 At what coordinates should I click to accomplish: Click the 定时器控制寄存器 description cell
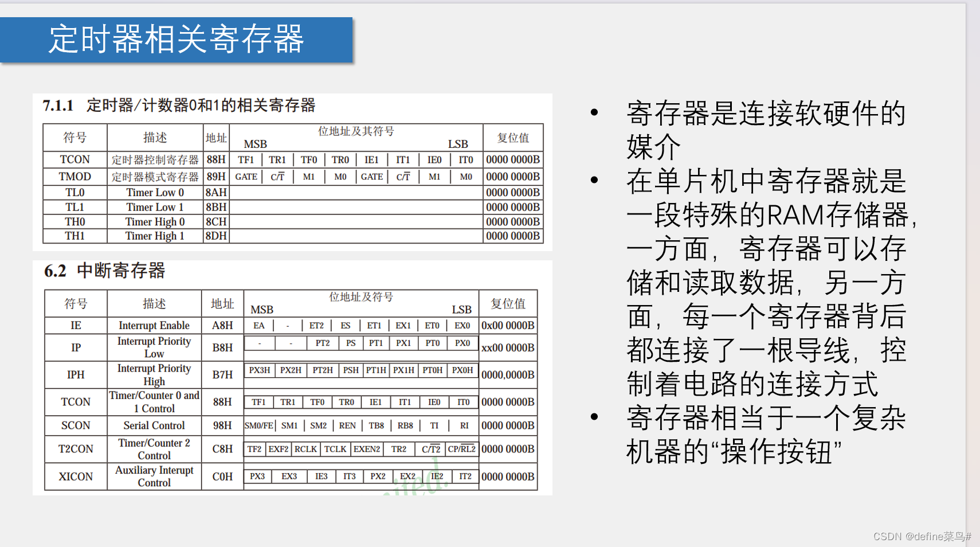tap(155, 159)
